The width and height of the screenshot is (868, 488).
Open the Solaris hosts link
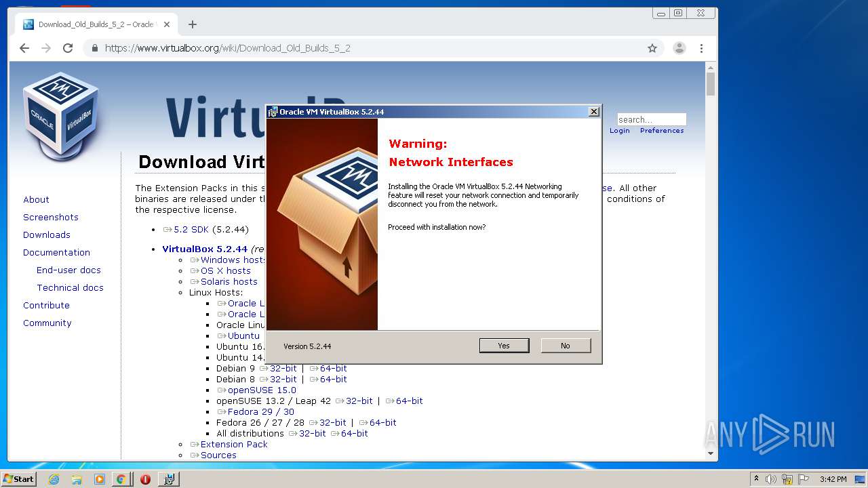(224, 282)
